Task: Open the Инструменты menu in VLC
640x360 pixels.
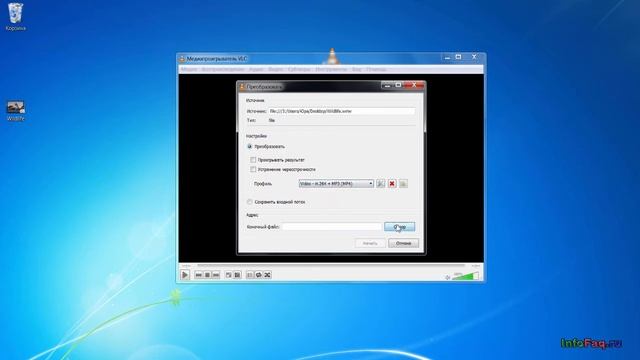Action: 331,69
